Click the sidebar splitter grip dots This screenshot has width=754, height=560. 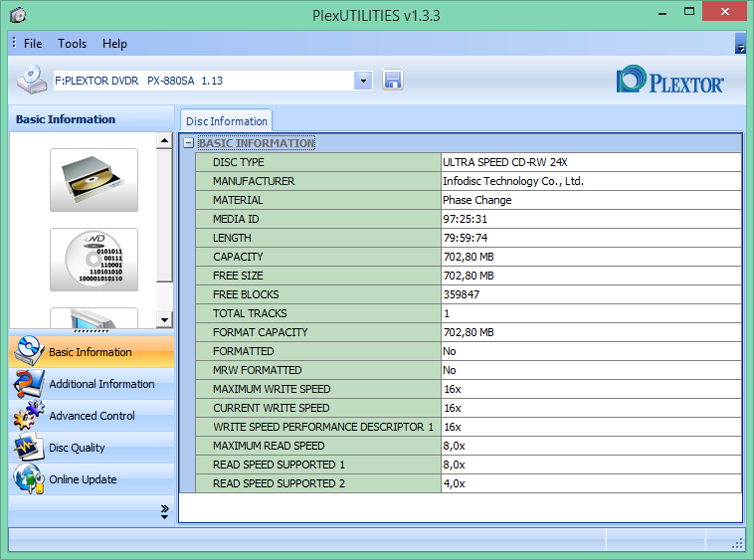click(92, 331)
